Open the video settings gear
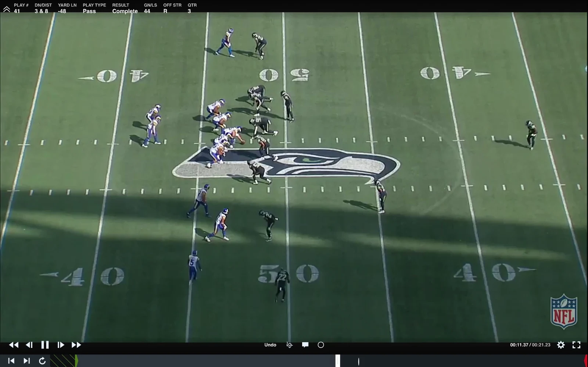This screenshot has height=367, width=588. point(561,345)
